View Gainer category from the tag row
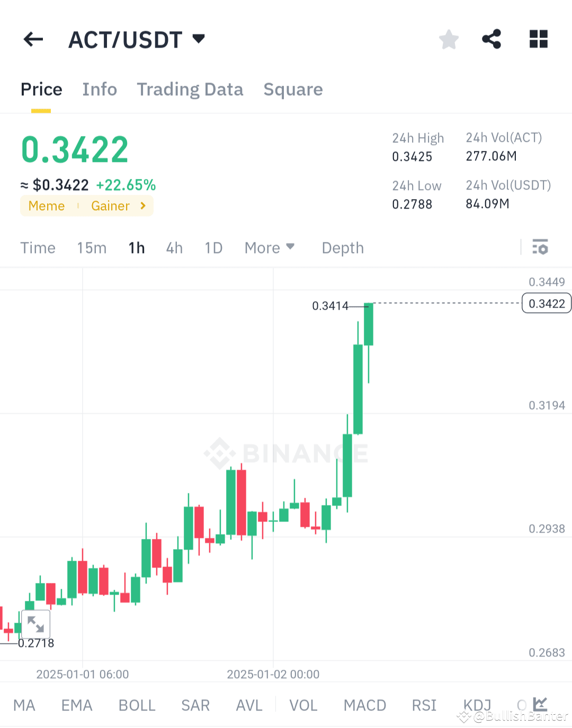Viewport: 572px width, 728px height. point(110,206)
